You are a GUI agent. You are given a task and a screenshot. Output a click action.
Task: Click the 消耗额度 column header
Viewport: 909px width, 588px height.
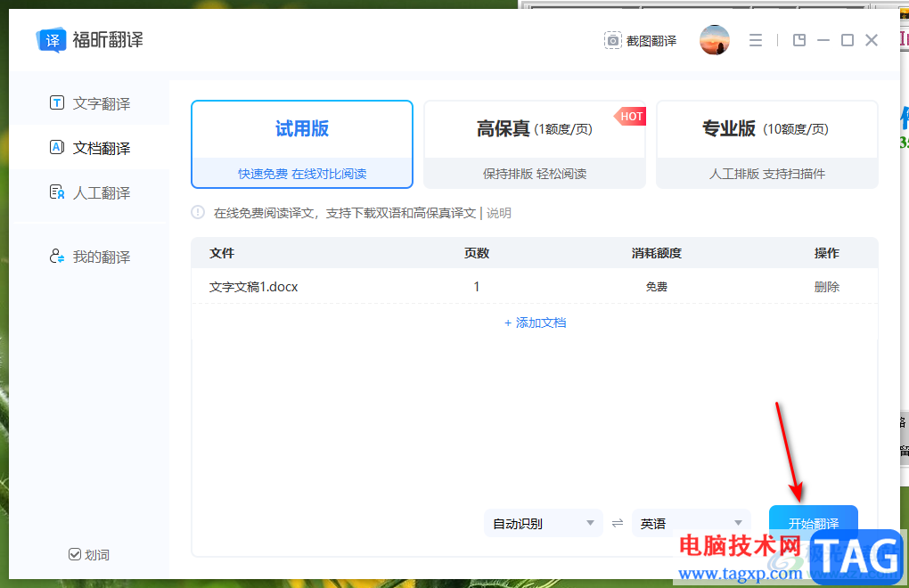click(656, 253)
